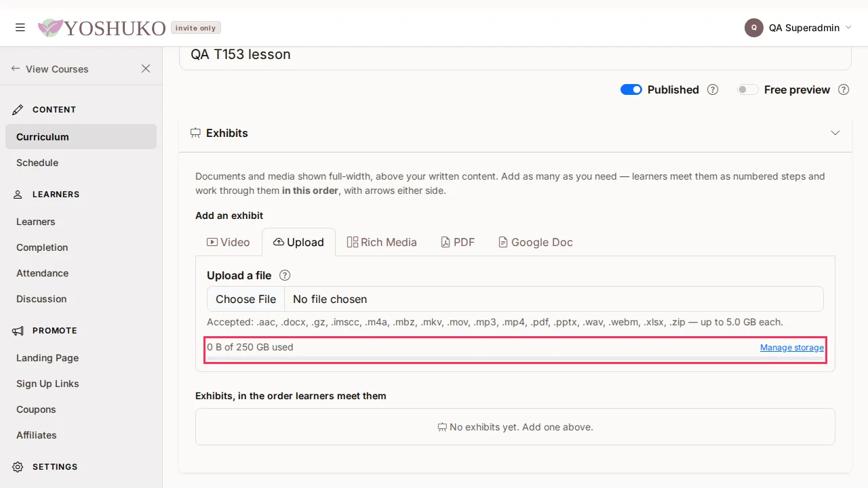The width and height of the screenshot is (868, 488).
Task: Click the Promote megaphone icon
Action: tap(18, 331)
